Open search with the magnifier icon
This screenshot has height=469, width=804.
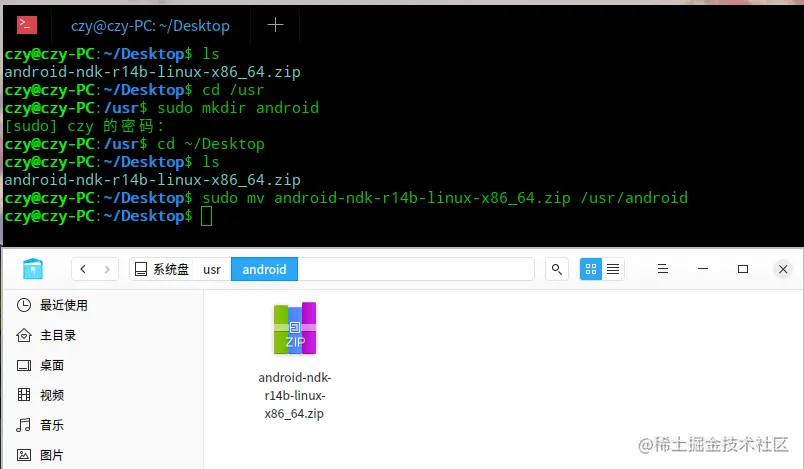[x=557, y=269]
